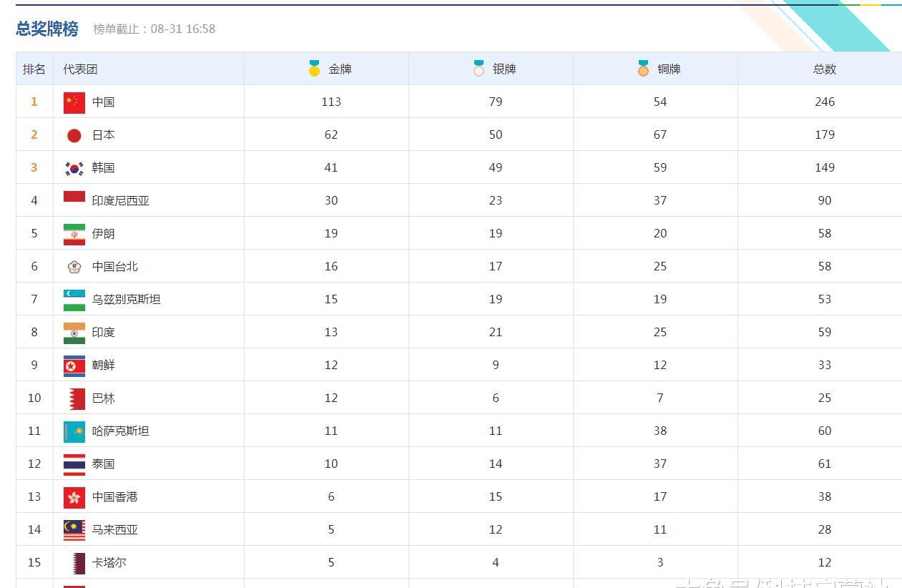Viewport: 902px width, 588px height.
Task: Click the Japan flag icon
Action: pos(74,135)
